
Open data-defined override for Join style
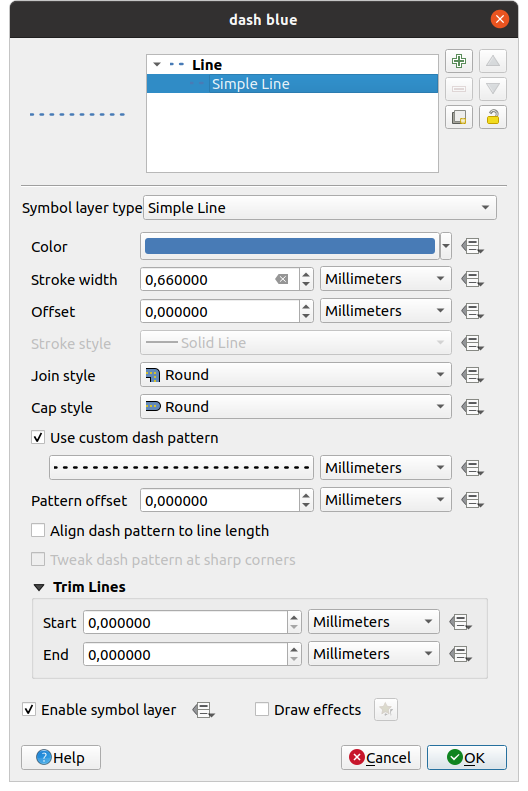click(x=473, y=375)
